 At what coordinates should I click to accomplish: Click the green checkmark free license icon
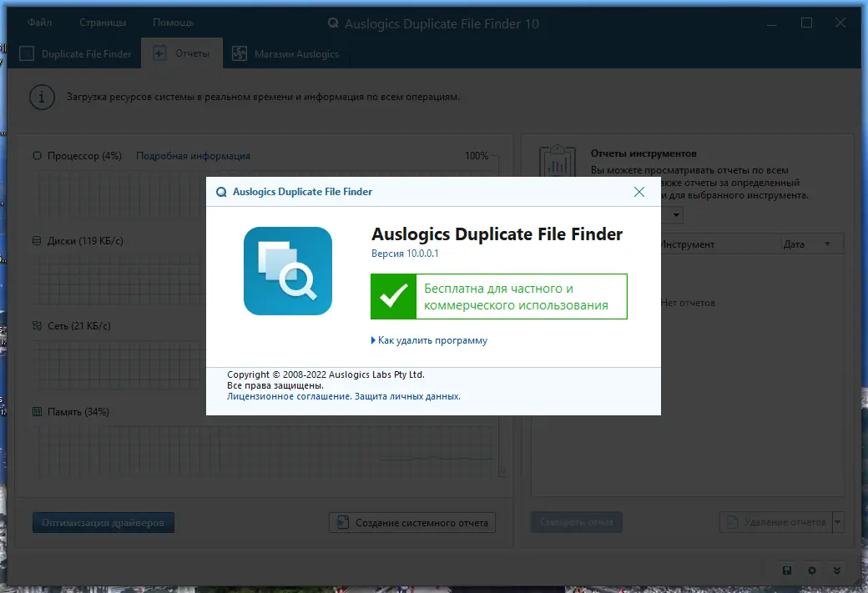pyautogui.click(x=394, y=297)
